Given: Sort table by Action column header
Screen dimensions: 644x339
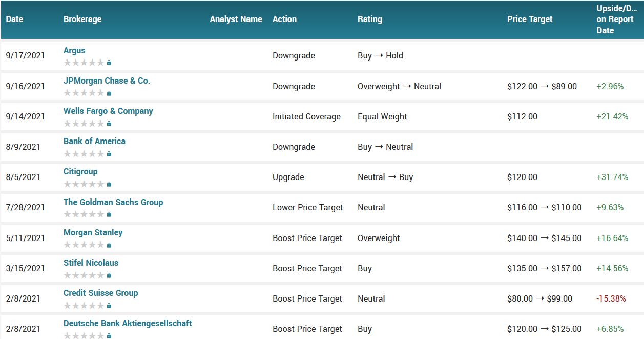Looking at the screenshot, I should click(284, 19).
